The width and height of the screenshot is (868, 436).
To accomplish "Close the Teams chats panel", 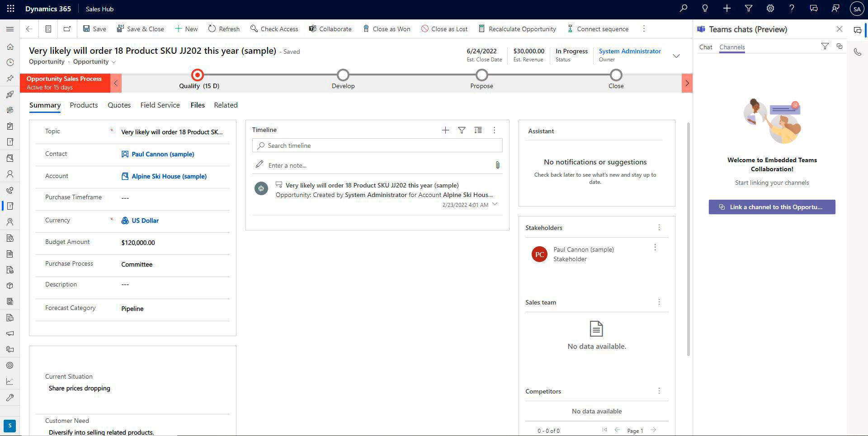I will pyautogui.click(x=840, y=29).
